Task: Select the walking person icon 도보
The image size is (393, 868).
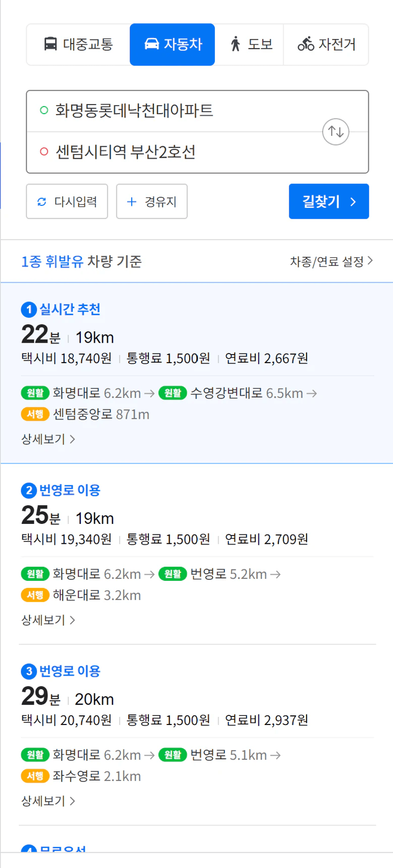Action: point(235,44)
